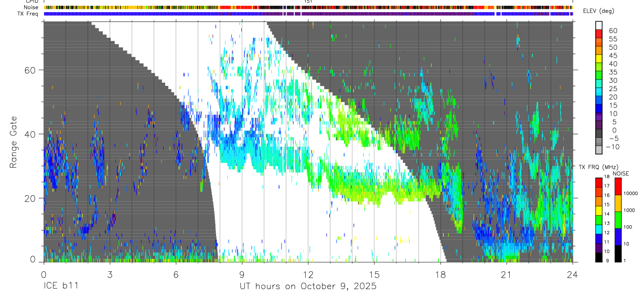Click the Noise color strip above the plot

tap(308, 7)
